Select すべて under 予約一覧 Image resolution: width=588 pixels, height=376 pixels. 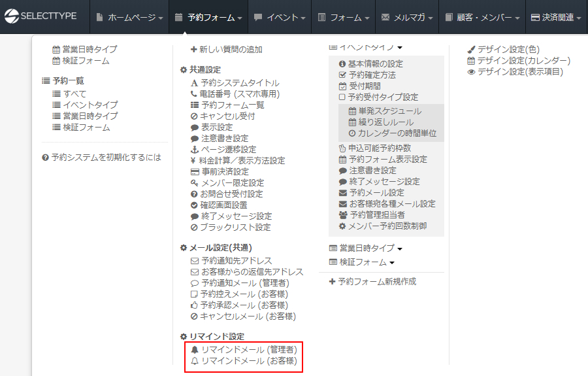tap(74, 94)
